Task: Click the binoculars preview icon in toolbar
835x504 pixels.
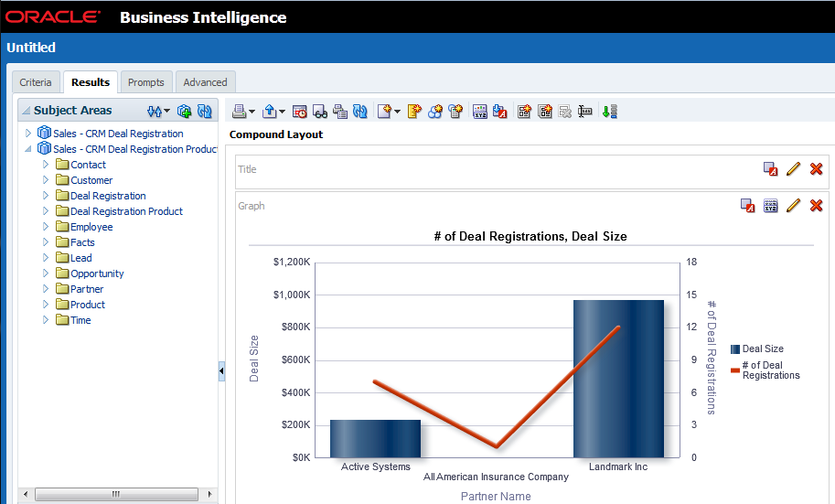Action: [x=320, y=112]
